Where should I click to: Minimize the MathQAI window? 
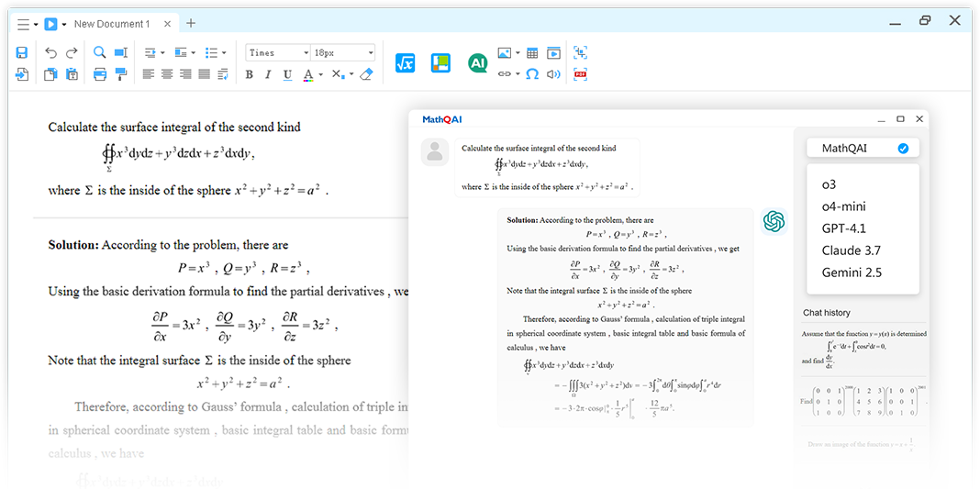pyautogui.click(x=881, y=119)
